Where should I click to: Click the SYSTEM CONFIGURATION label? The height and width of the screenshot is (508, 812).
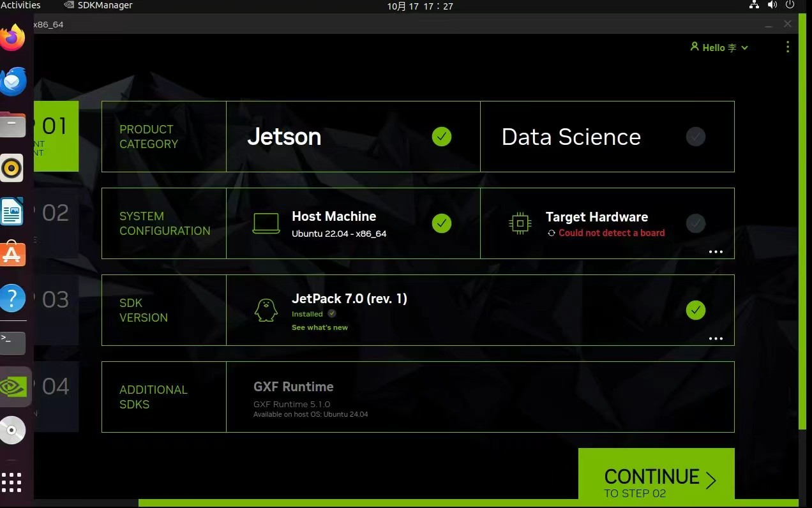click(x=165, y=223)
